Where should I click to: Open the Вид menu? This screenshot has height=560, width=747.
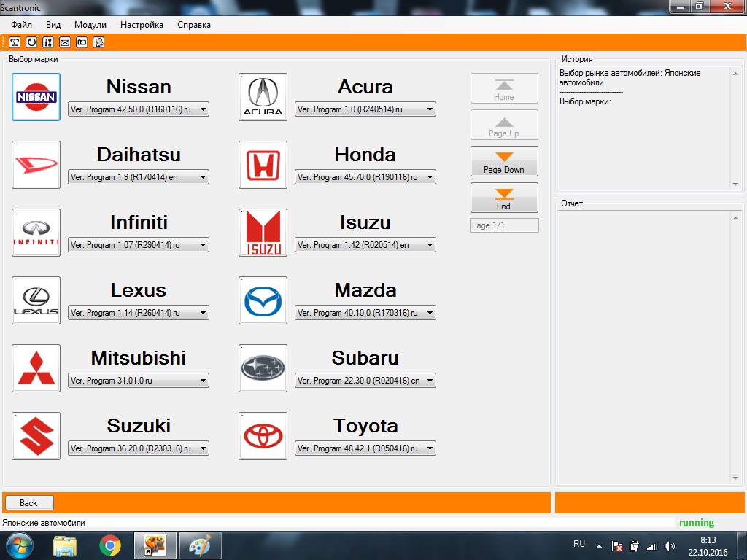[x=53, y=25]
